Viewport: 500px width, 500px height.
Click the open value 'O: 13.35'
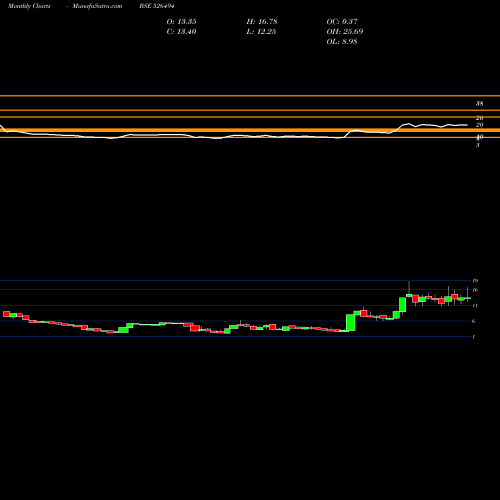pyautogui.click(x=182, y=22)
